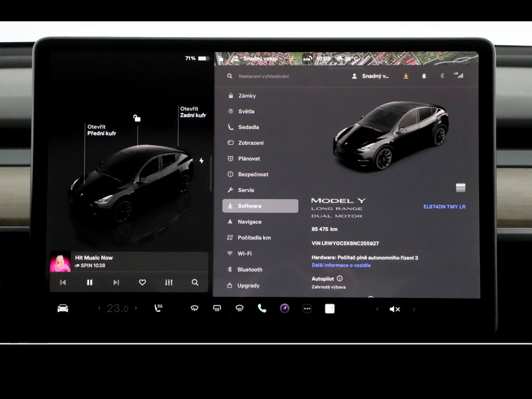The image size is (532, 399).
Task: Toggle the seat heater icon
Action: pos(158,308)
